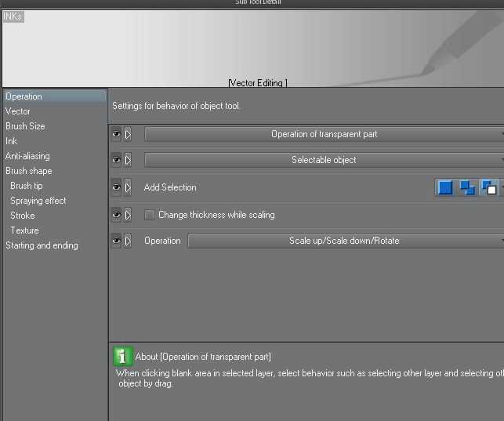This screenshot has height=421, width=504.
Task: Click the About [Operation of transparent part] heading
Action: (203, 357)
